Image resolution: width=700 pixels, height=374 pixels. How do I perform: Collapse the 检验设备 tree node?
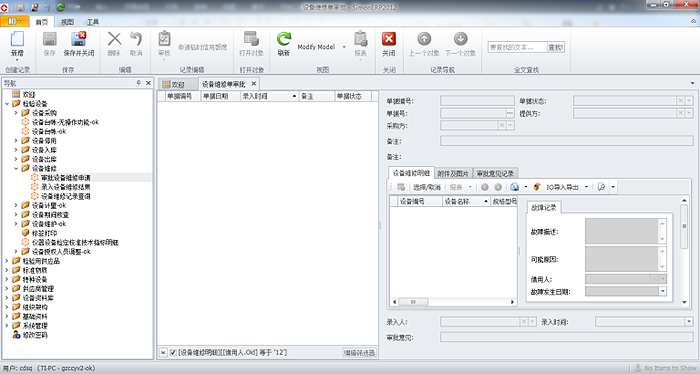(x=7, y=104)
